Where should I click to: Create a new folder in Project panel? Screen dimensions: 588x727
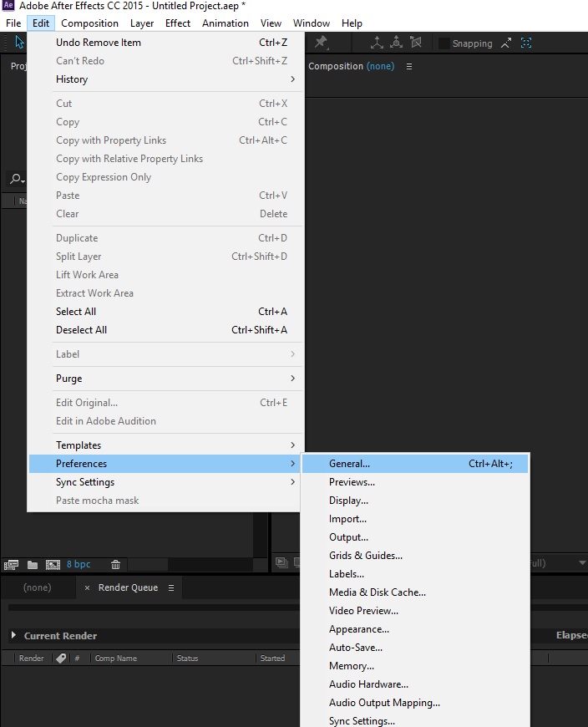coord(33,564)
